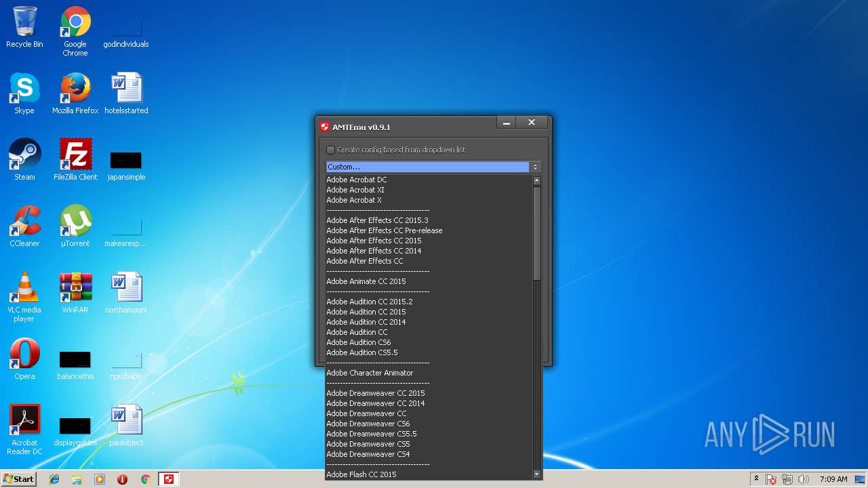Click the Opera icon in the taskbar
This screenshot has width=868, height=488.
click(122, 479)
